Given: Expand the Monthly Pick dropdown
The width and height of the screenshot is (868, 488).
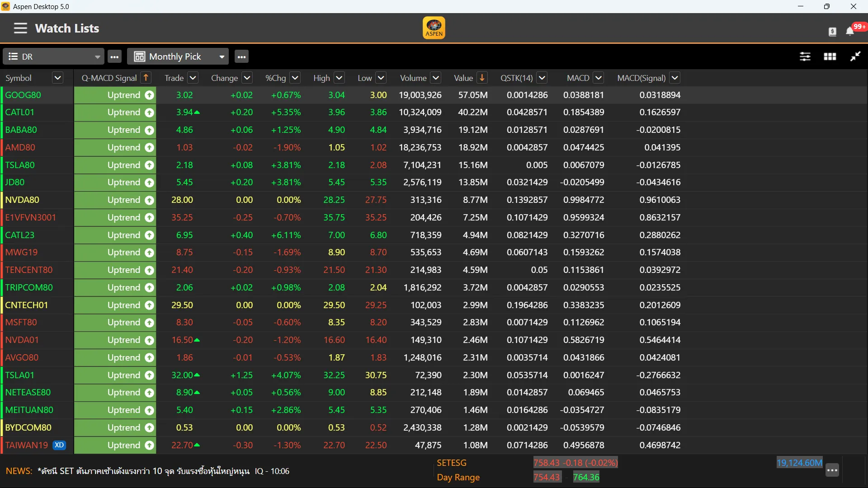Looking at the screenshot, I should click(222, 57).
